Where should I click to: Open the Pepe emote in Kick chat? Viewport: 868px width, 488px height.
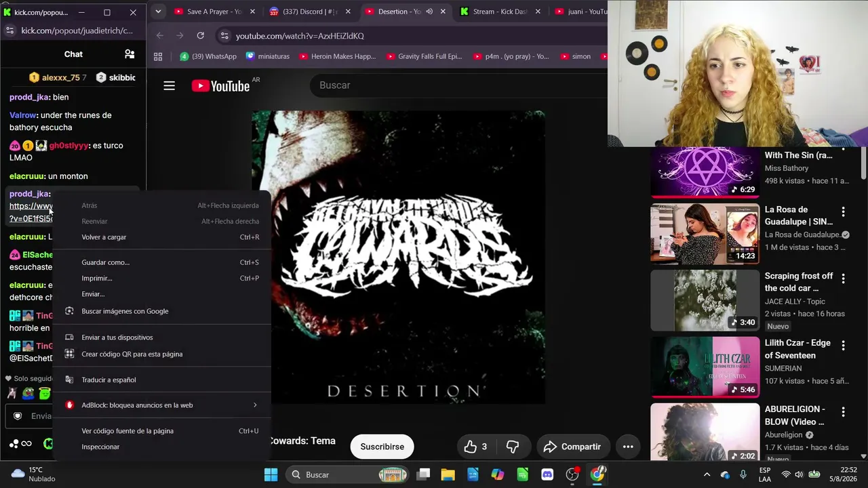pyautogui.click(x=28, y=393)
